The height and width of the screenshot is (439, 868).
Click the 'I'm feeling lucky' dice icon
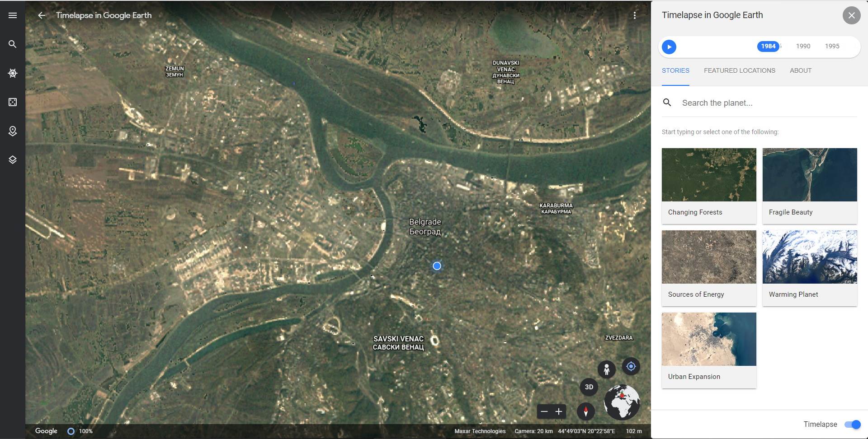click(13, 102)
